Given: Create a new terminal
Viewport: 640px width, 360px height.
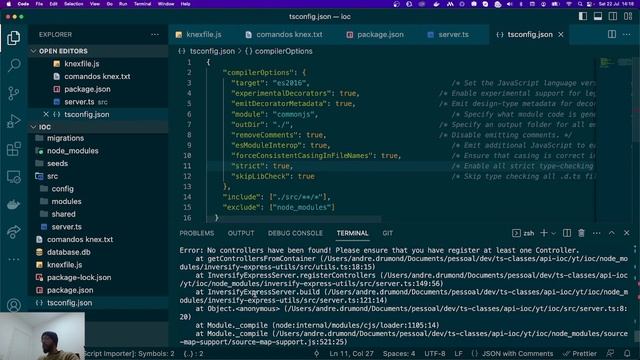Looking at the screenshot, I should [544, 233].
